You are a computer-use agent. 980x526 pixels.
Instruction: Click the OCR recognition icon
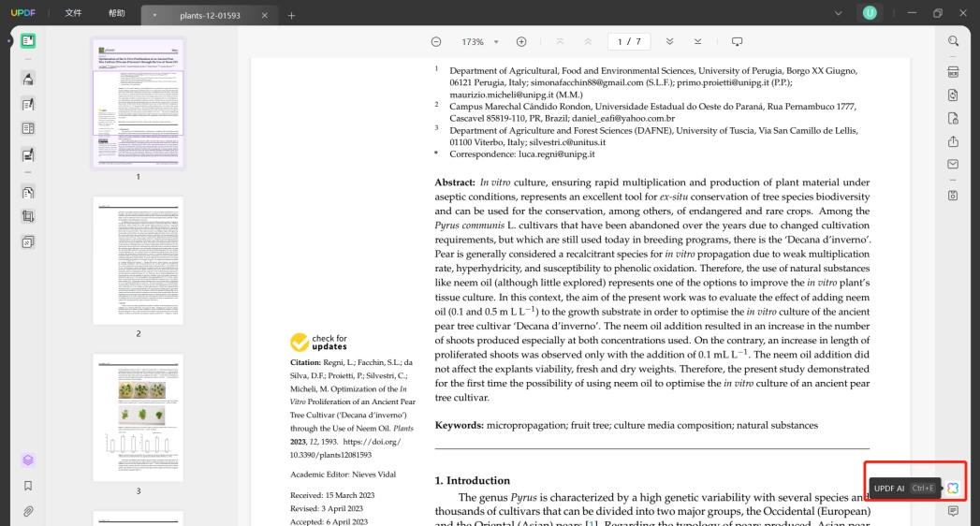tap(953, 72)
